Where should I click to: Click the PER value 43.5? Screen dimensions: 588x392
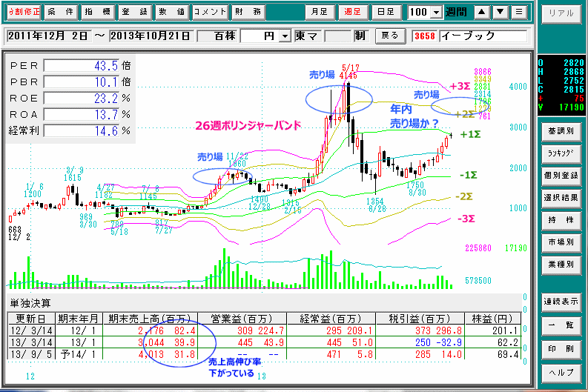point(82,66)
